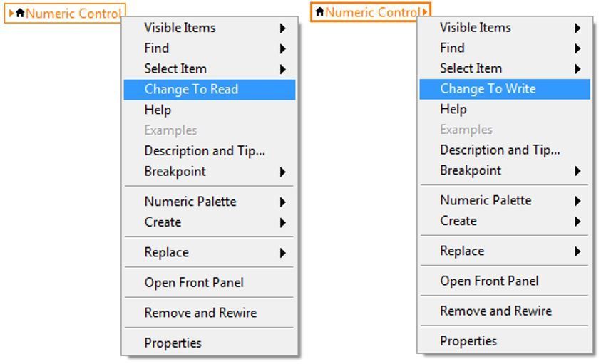Click the house icon on left Numeric Control
Image resolution: width=601 pixels, height=364 pixels.
click(x=20, y=13)
